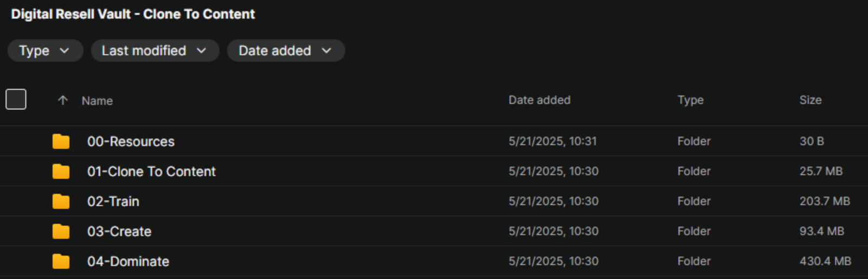Open the 03-Create folder name

click(x=119, y=231)
